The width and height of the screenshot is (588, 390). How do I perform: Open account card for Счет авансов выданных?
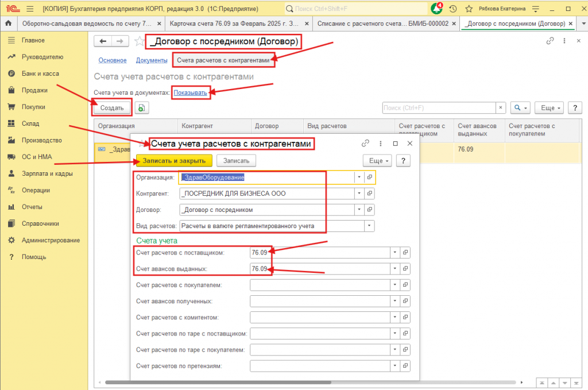pos(405,268)
